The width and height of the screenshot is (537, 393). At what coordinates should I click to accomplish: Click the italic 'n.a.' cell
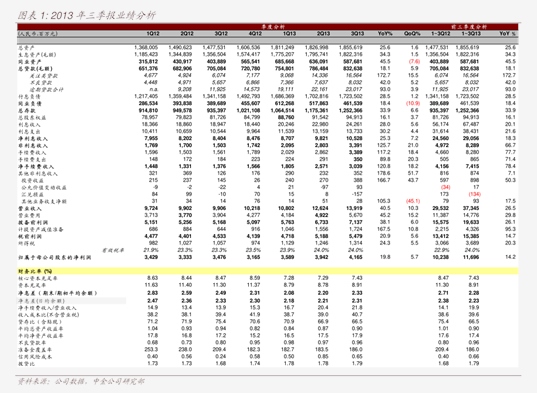[x=153, y=90]
